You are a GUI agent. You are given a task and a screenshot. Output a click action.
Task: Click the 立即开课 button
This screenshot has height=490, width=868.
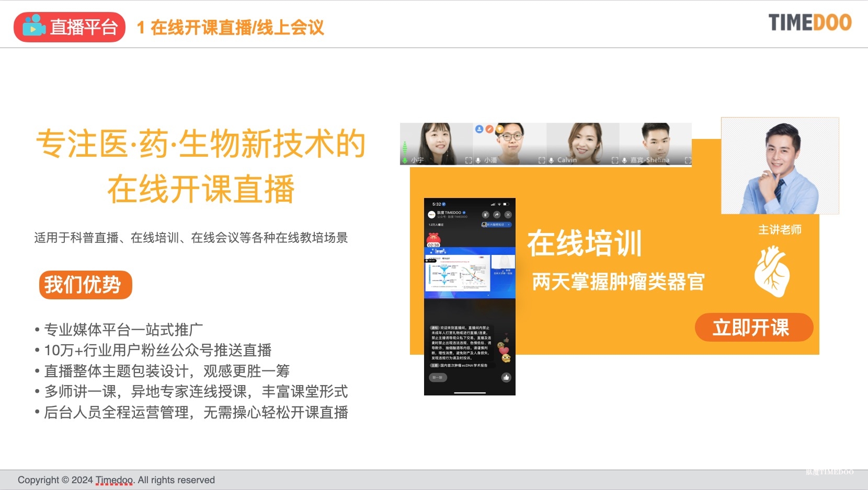tap(754, 328)
